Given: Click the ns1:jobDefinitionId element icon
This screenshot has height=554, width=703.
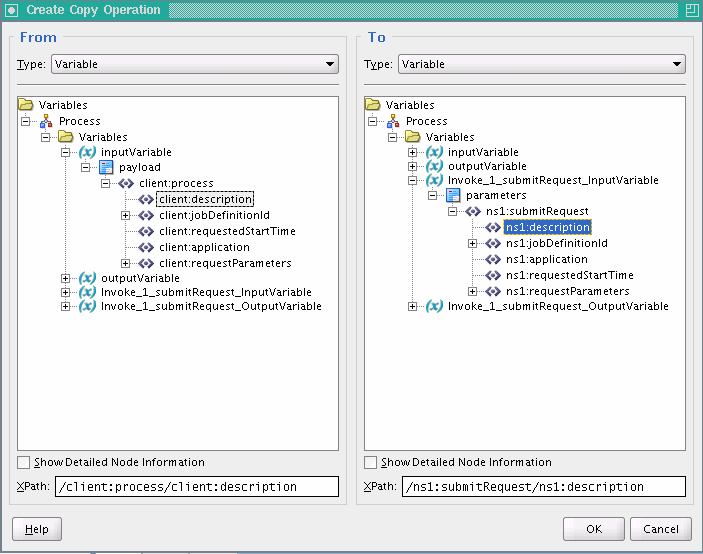Looking at the screenshot, I should click(x=493, y=243).
